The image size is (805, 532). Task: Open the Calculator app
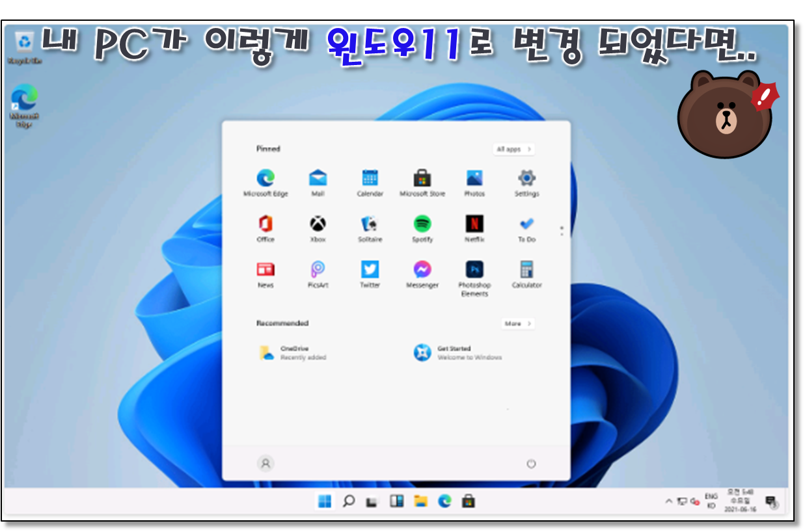coord(526,270)
